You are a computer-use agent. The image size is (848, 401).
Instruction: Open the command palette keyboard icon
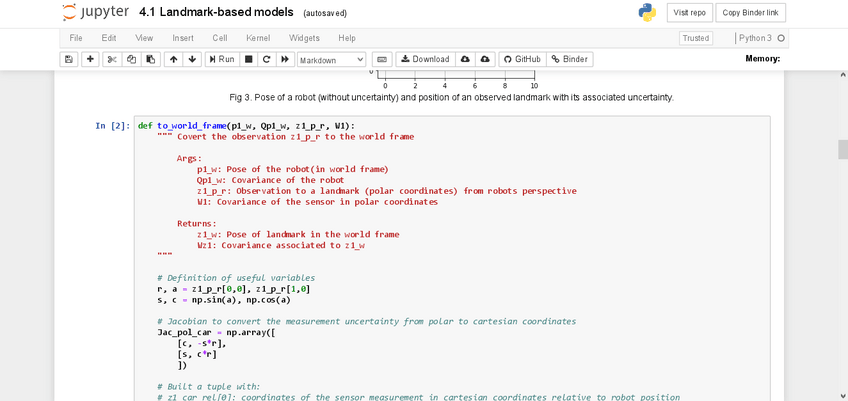(382, 59)
